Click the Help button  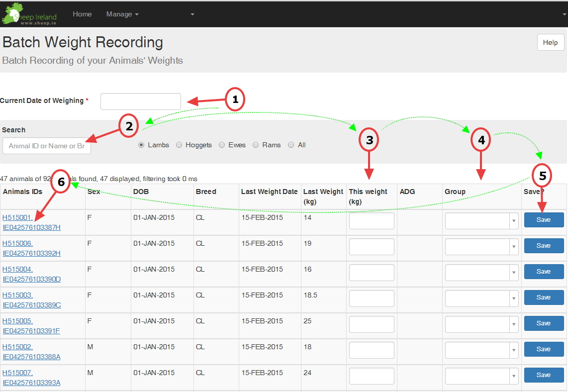tap(550, 42)
